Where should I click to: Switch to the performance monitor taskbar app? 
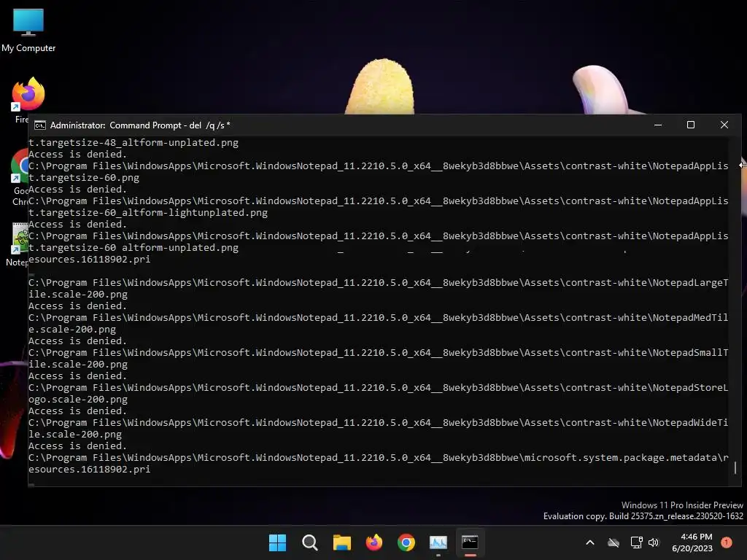point(438,542)
